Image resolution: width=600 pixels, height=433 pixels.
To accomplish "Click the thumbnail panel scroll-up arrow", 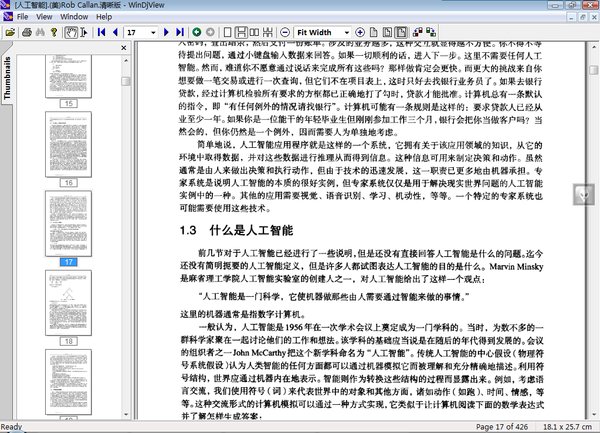I will (126, 60).
